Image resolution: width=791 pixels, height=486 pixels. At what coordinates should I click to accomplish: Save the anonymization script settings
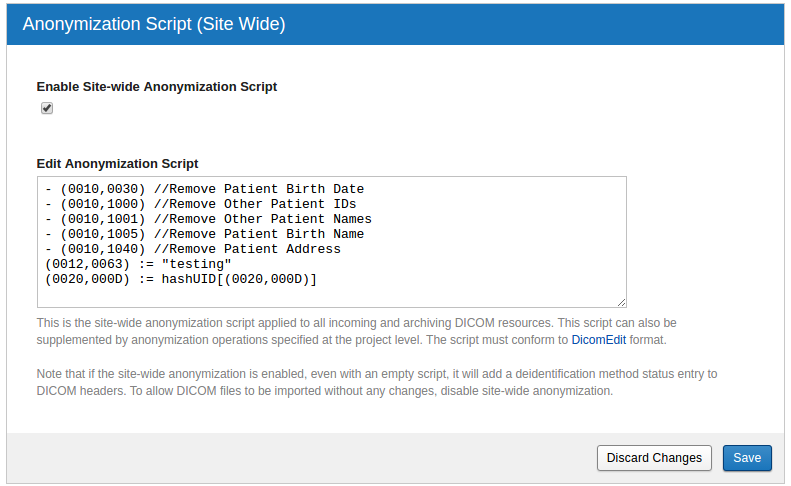click(747, 458)
